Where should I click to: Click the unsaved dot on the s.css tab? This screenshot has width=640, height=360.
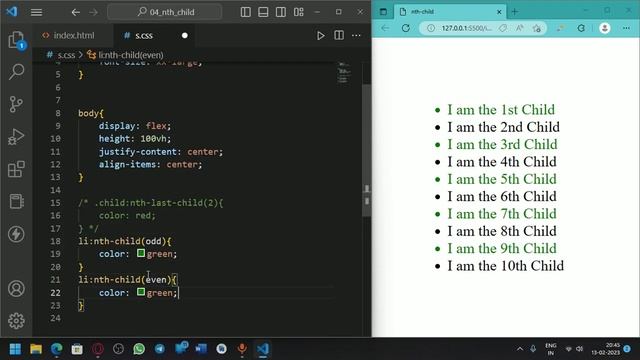(184, 36)
